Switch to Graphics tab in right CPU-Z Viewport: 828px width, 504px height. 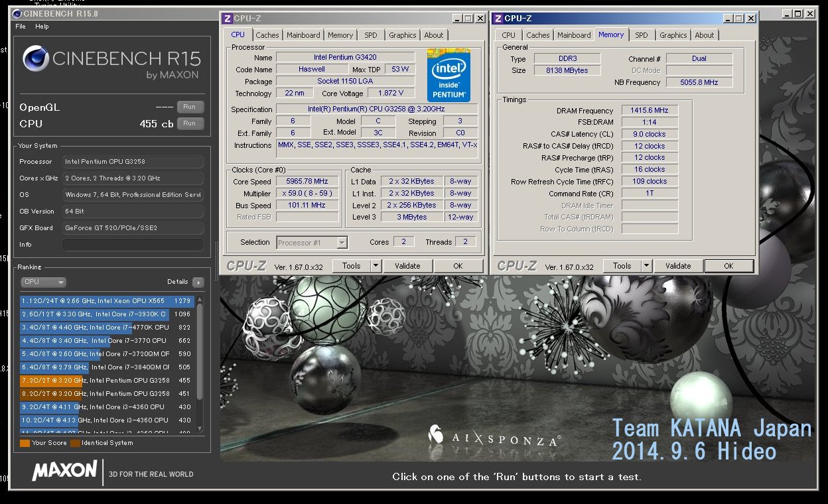673,35
